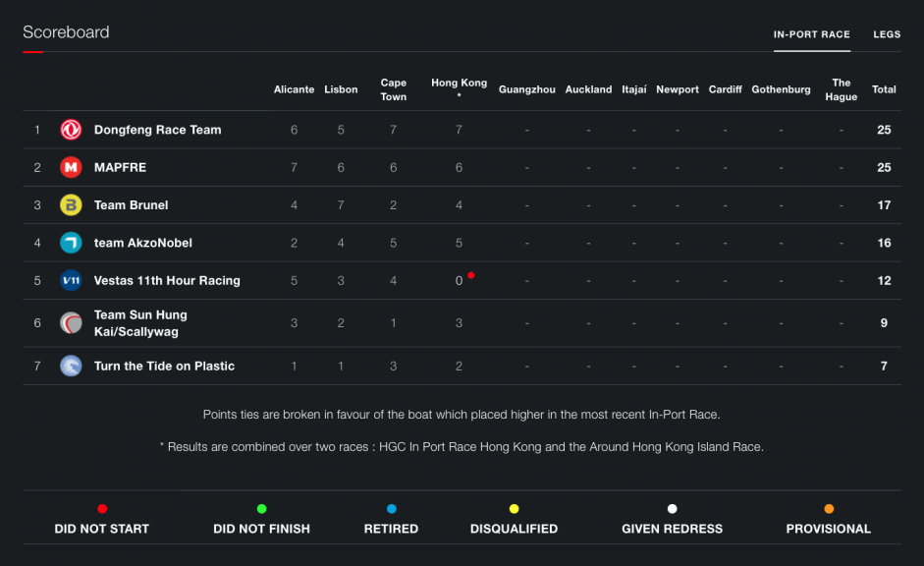The width and height of the screenshot is (924, 566).
Task: Click the orange Provisional legend dot
Action: point(829,509)
